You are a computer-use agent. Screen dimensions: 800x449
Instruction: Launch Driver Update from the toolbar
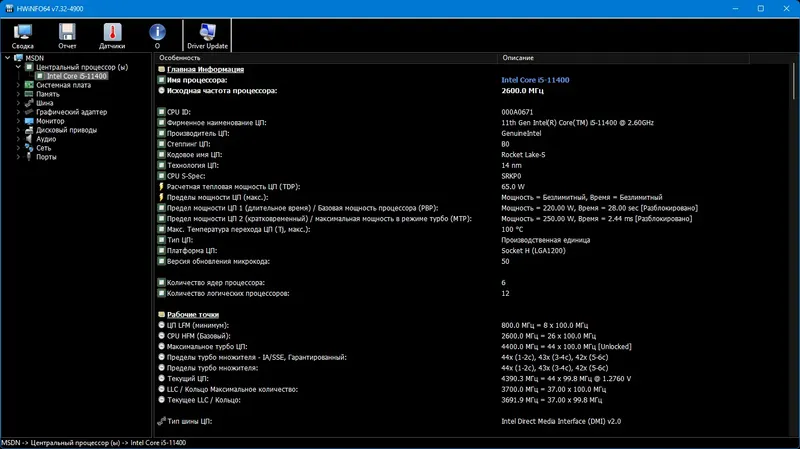pos(207,36)
